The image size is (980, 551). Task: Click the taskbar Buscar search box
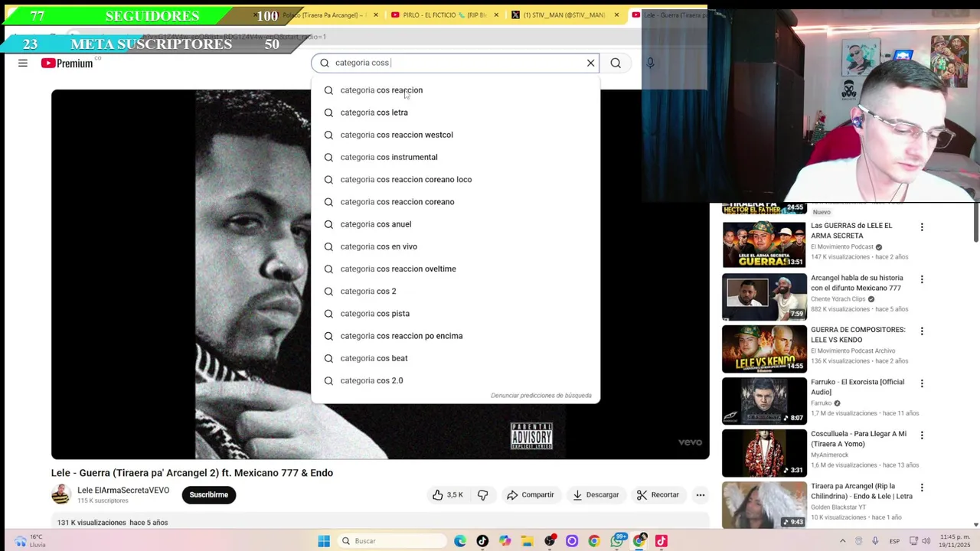pos(390,541)
